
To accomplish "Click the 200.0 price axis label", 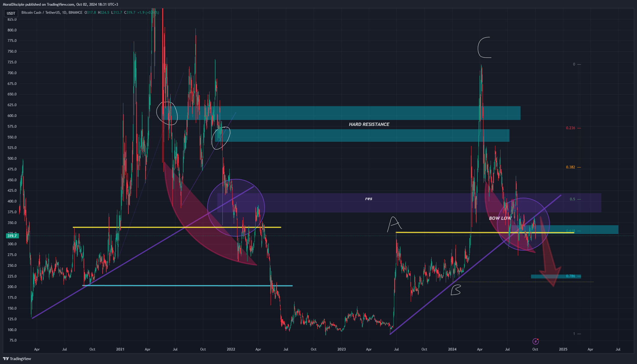I will [x=12, y=287].
